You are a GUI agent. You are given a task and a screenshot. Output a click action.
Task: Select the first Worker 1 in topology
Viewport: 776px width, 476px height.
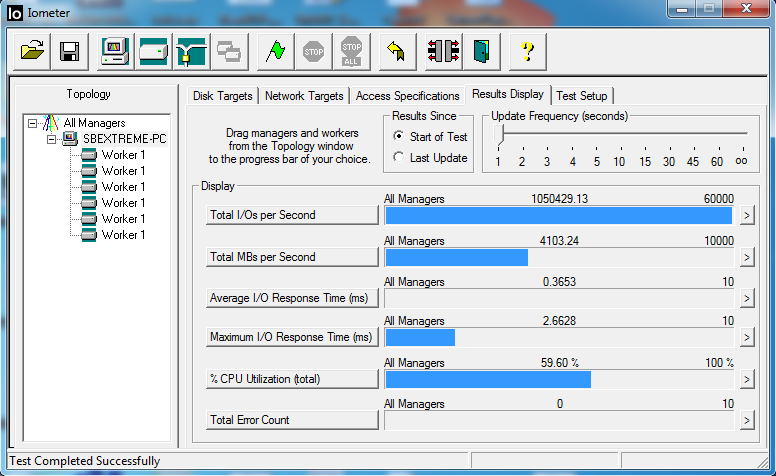pyautogui.click(x=122, y=155)
